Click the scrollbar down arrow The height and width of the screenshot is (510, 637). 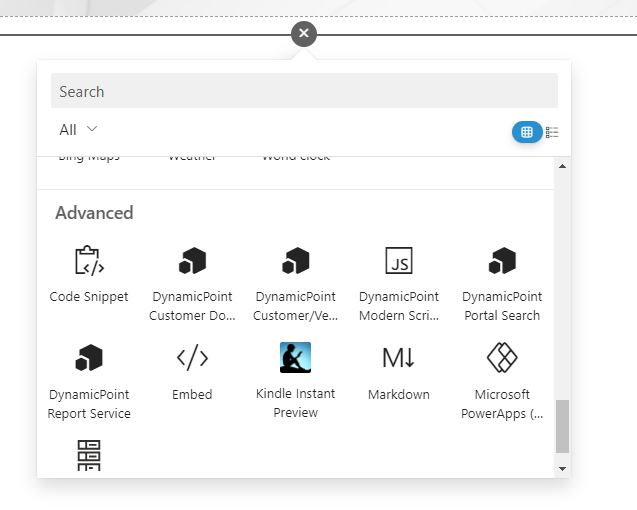(x=562, y=469)
